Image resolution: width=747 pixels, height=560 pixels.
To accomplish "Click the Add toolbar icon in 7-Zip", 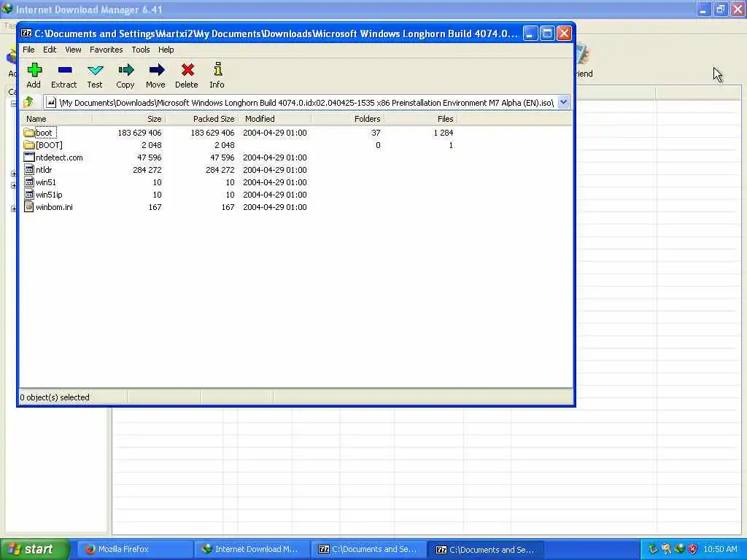I will tap(34, 70).
